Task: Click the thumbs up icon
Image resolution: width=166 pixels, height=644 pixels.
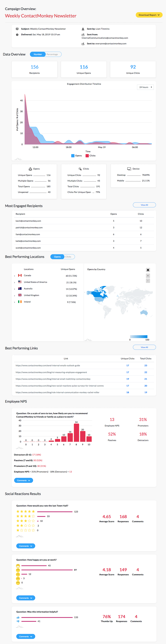Action: point(18,617)
